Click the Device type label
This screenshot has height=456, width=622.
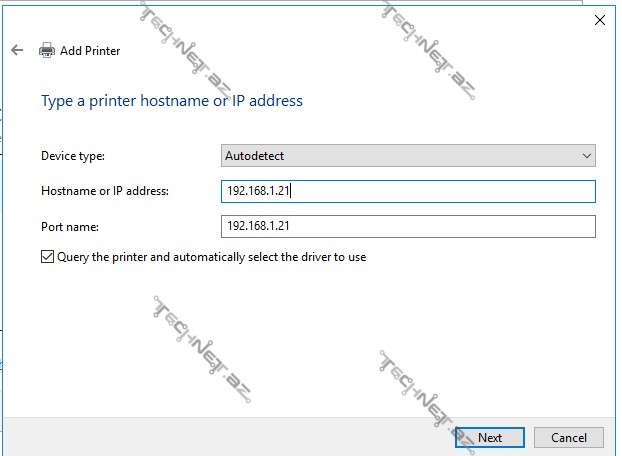[x=72, y=156]
